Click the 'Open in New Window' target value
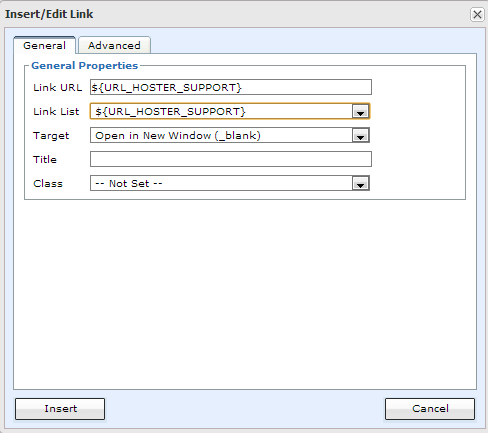 pyautogui.click(x=178, y=135)
